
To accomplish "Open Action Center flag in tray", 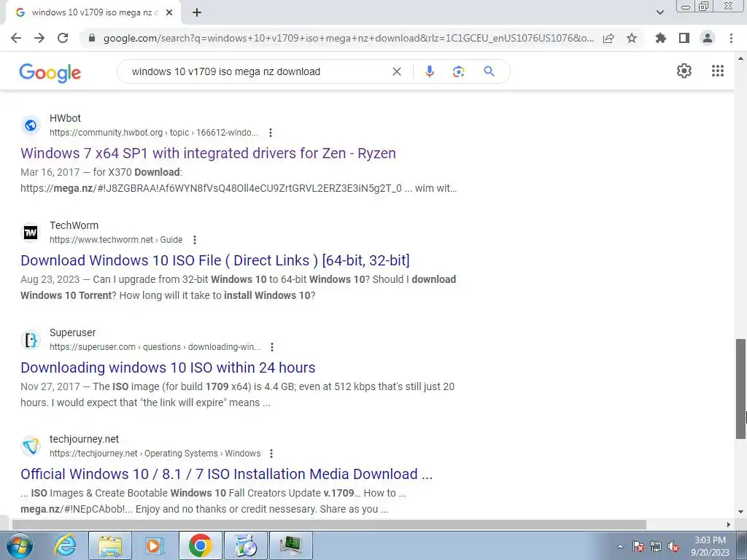I will [x=638, y=547].
